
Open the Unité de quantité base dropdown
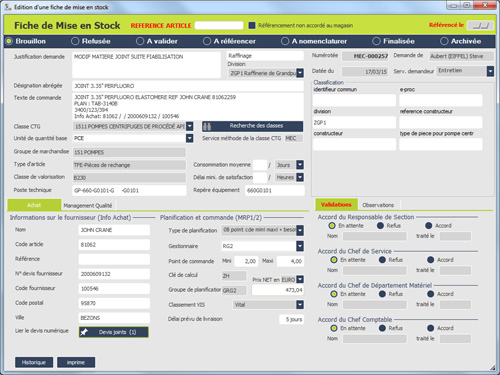189,138
